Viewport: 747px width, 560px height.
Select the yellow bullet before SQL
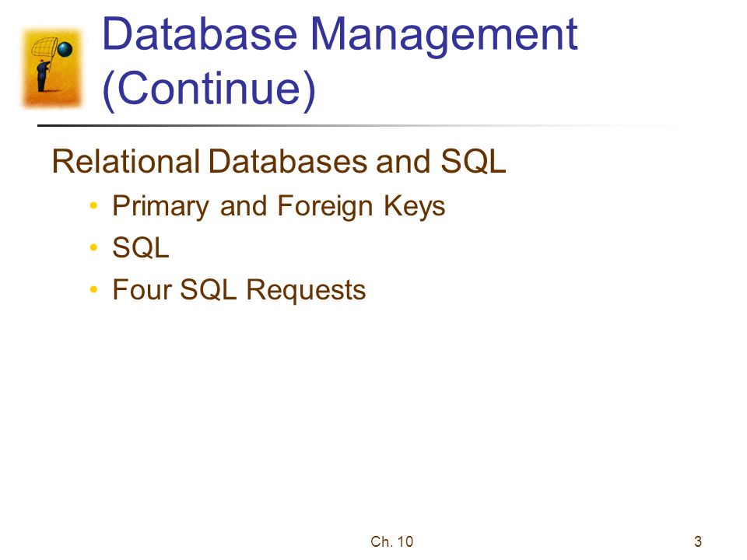coord(93,247)
